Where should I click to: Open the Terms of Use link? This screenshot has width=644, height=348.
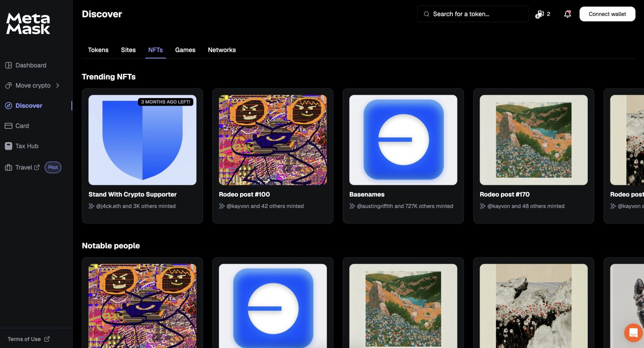[x=24, y=339]
